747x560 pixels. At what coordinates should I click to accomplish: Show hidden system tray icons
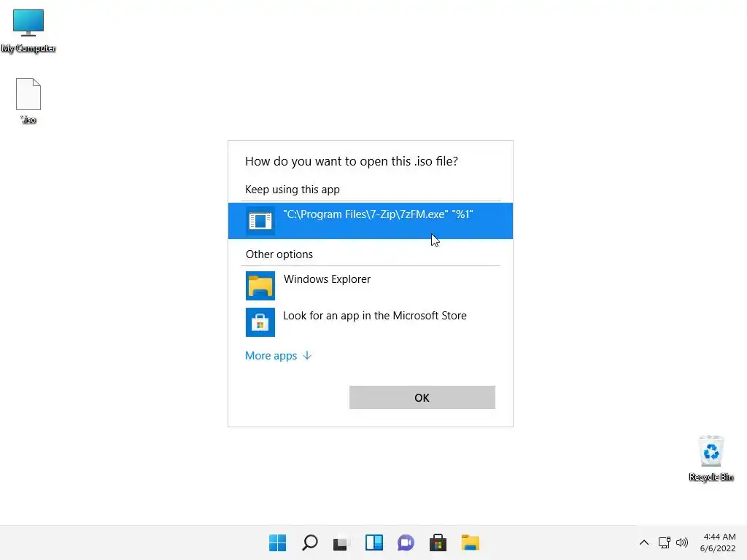pos(644,542)
